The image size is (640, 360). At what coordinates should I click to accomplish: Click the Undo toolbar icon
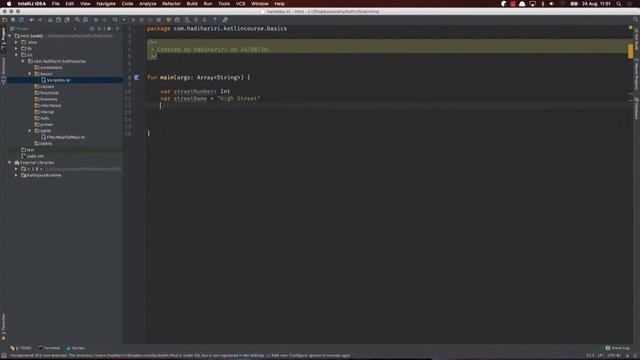pyautogui.click(x=31, y=20)
